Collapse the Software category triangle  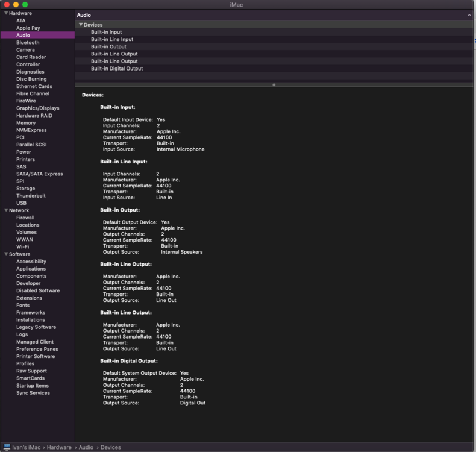[5, 254]
